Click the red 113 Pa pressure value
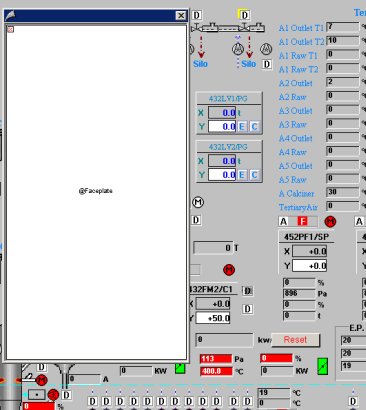This screenshot has width=366, height=410. tap(216, 359)
